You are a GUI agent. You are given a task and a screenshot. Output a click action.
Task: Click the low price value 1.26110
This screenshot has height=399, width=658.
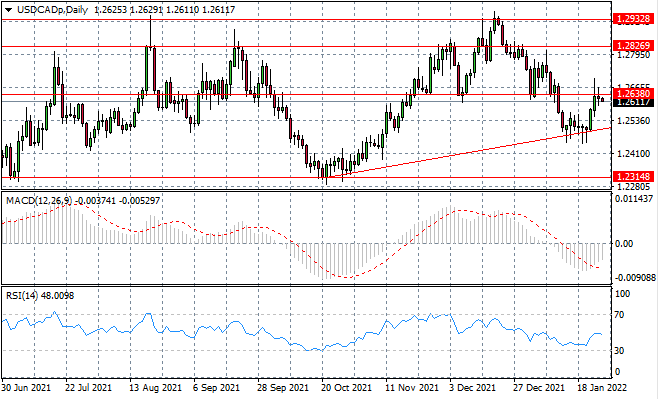(183, 10)
